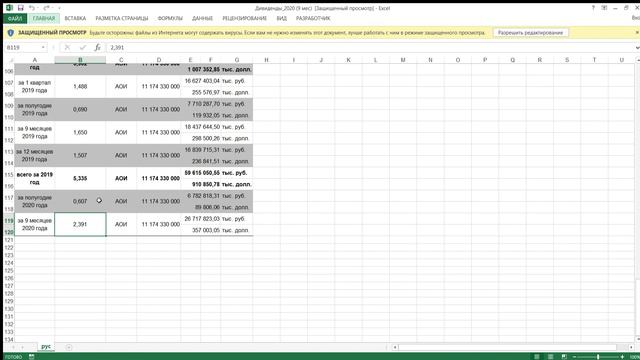Select row 121 header

pyautogui.click(x=9, y=240)
